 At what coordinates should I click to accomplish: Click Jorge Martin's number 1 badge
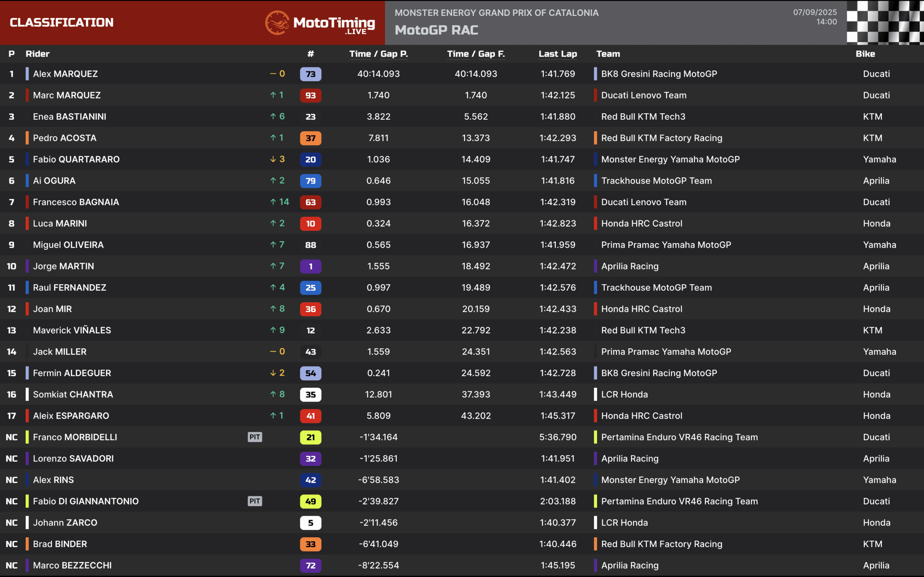[x=310, y=267]
